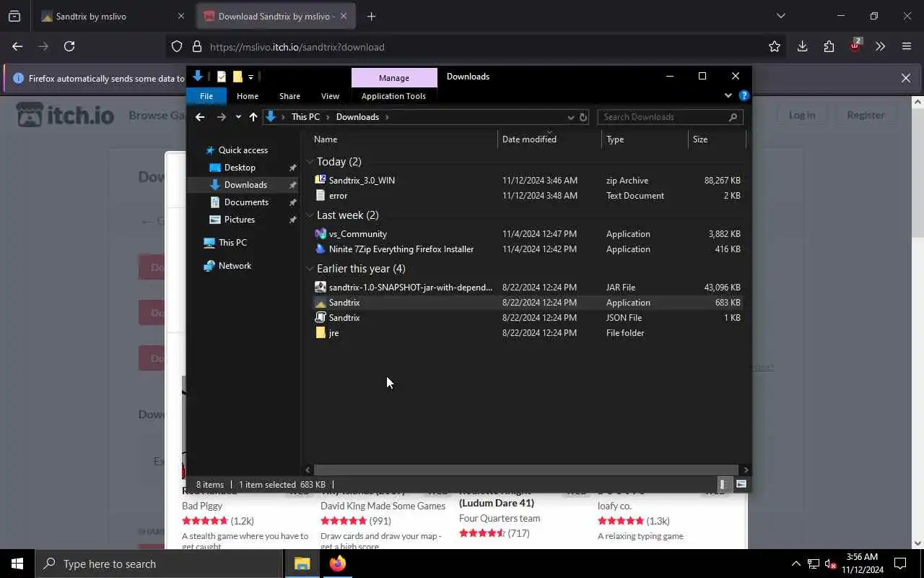Sort files by Date modified column
The width and height of the screenshot is (924, 578).
549,139
